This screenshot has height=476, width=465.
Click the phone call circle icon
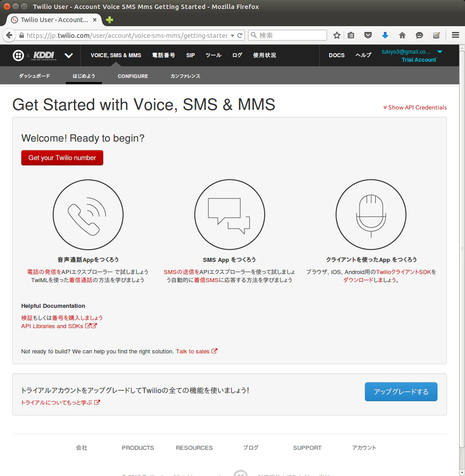[x=88, y=215]
